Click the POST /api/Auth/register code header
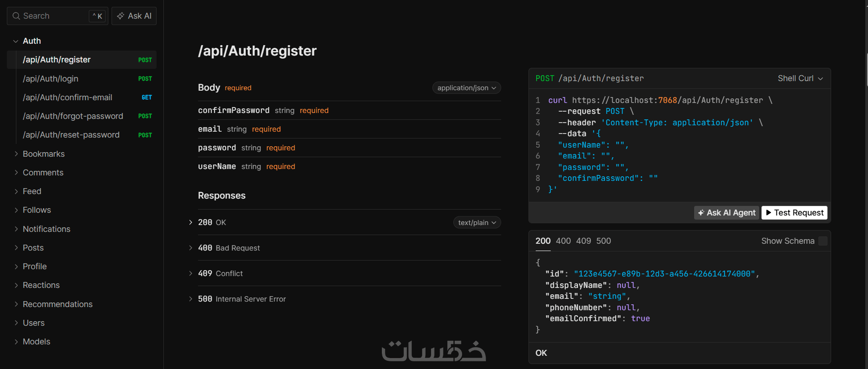Image resolution: width=868 pixels, height=369 pixels. pos(589,78)
